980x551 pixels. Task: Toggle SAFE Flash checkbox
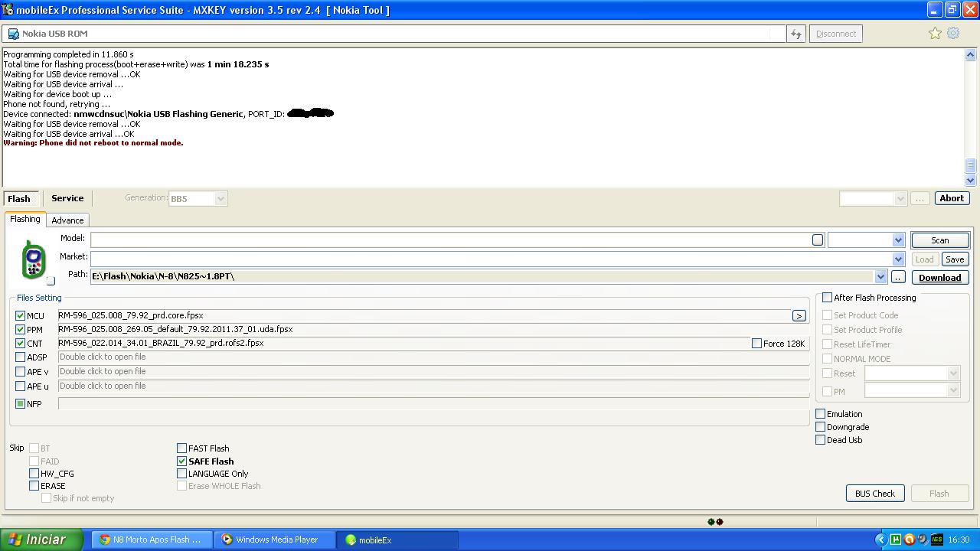click(x=181, y=461)
